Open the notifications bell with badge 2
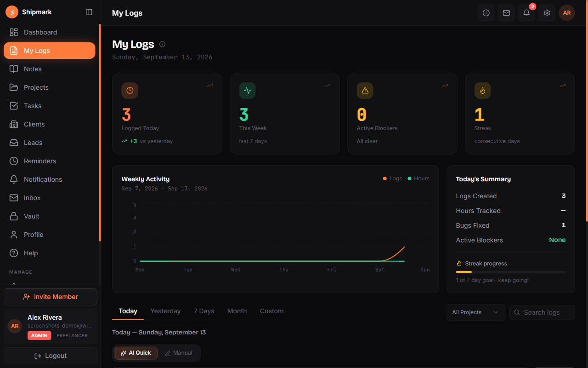Screen dimensions: 588x368 click(526, 13)
